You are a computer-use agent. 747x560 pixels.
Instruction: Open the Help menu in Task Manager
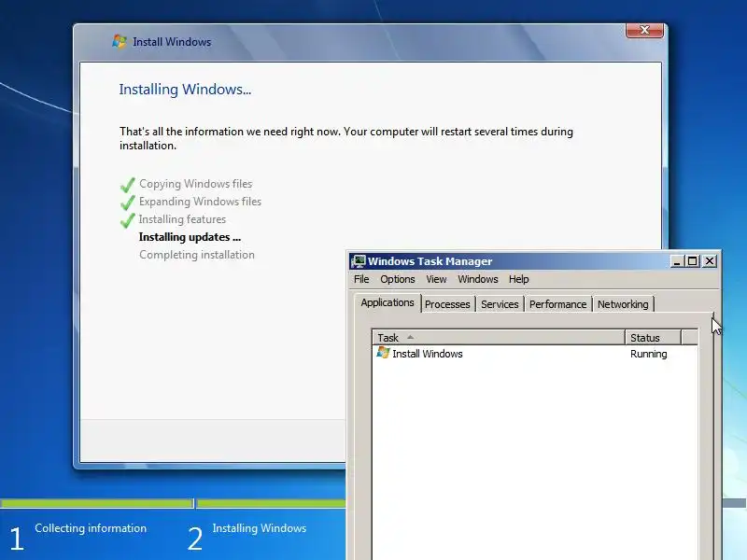pos(518,279)
